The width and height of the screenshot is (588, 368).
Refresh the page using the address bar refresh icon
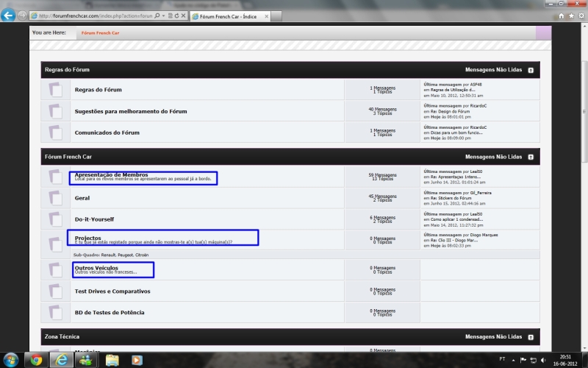click(x=176, y=15)
